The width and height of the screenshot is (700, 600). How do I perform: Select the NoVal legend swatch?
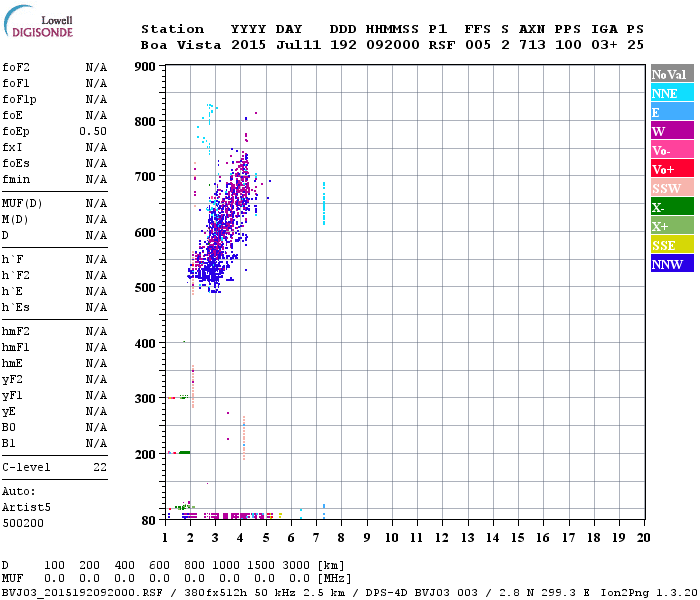[x=672, y=74]
